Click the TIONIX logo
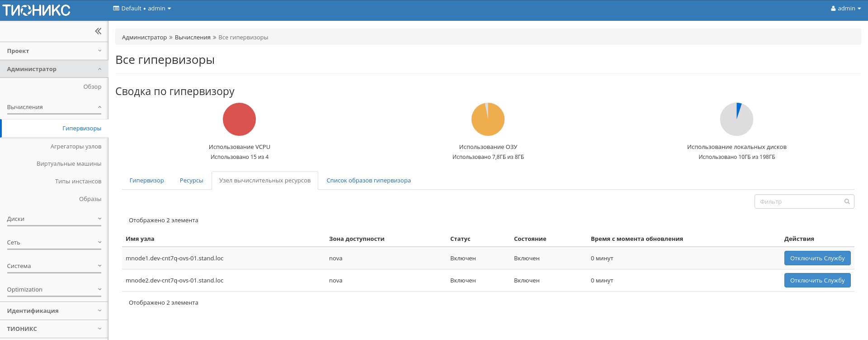Screen dimensions: 868x340 [36, 10]
